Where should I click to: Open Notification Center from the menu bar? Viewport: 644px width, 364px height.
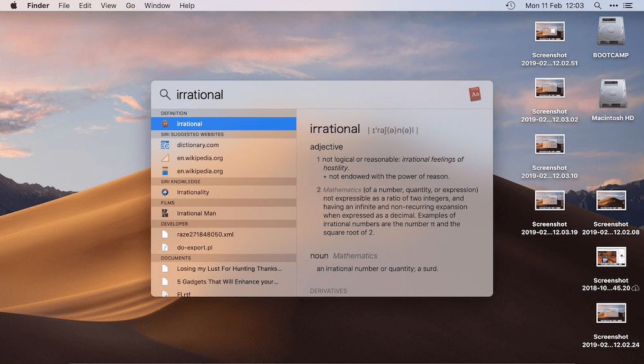(x=629, y=6)
